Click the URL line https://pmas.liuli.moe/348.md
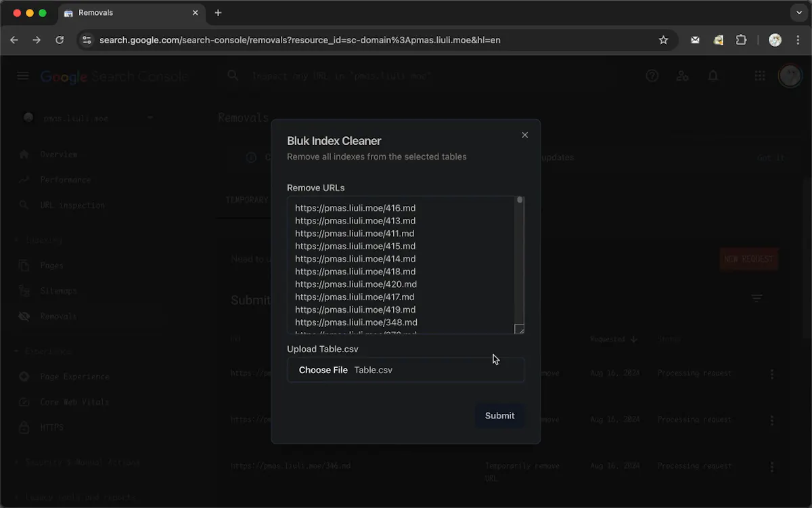812x508 pixels. tap(356, 322)
